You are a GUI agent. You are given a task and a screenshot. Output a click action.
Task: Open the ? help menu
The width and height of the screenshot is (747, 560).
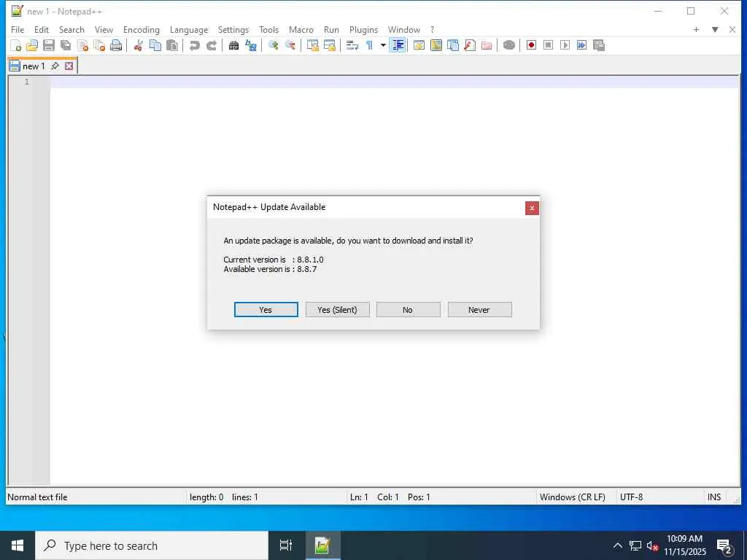pyautogui.click(x=432, y=29)
